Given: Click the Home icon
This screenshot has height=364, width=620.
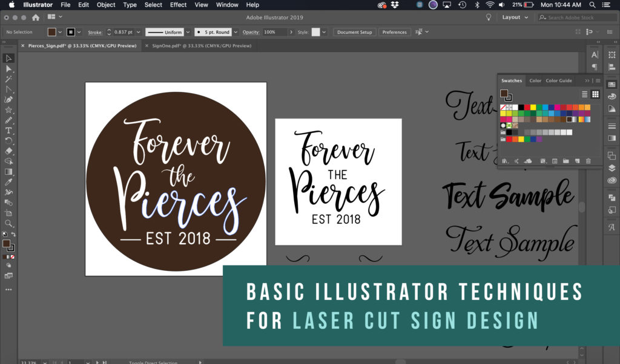Looking at the screenshot, I should tap(36, 18).
